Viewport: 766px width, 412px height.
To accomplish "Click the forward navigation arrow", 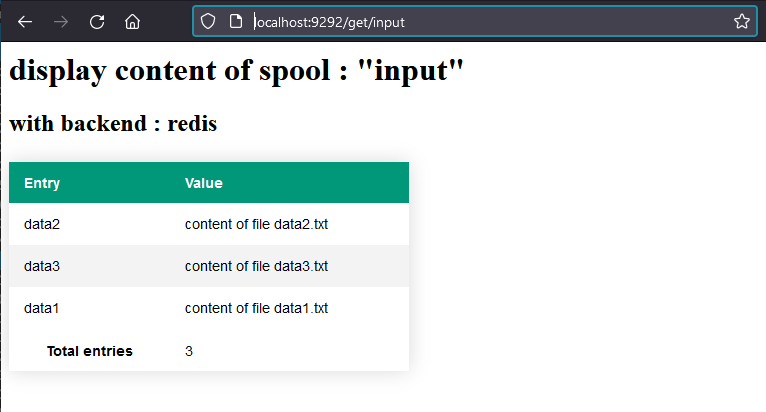I will point(61,22).
